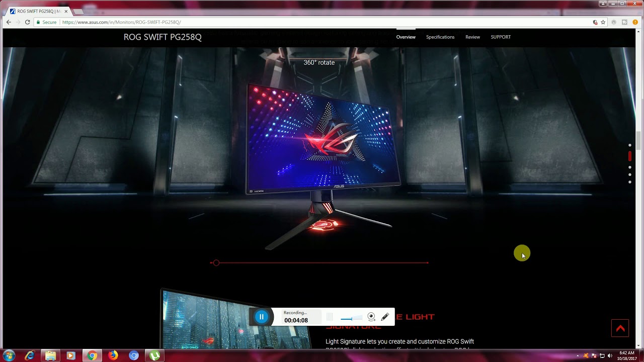Image resolution: width=644 pixels, height=362 pixels.
Task: Click the back-to-top red arrow button
Action: coord(620,328)
